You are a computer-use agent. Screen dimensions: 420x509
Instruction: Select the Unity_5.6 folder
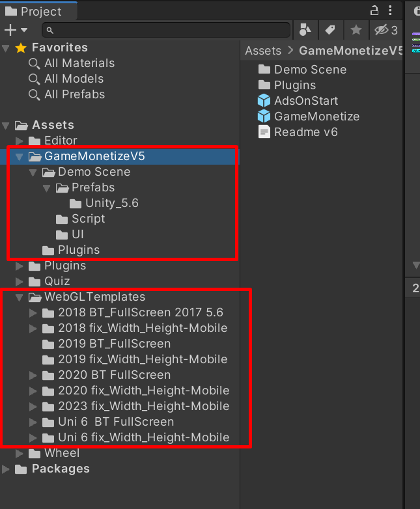coord(104,203)
